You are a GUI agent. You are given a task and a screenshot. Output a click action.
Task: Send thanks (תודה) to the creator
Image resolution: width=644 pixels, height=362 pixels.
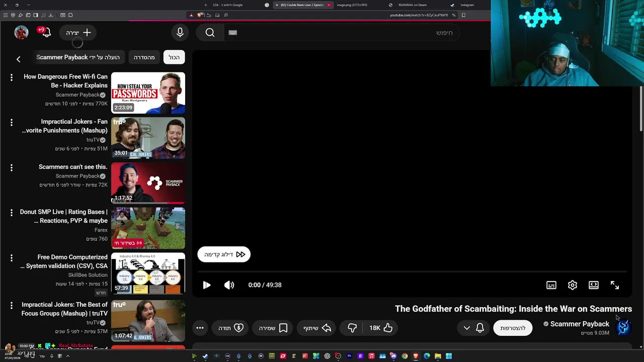tap(231, 328)
